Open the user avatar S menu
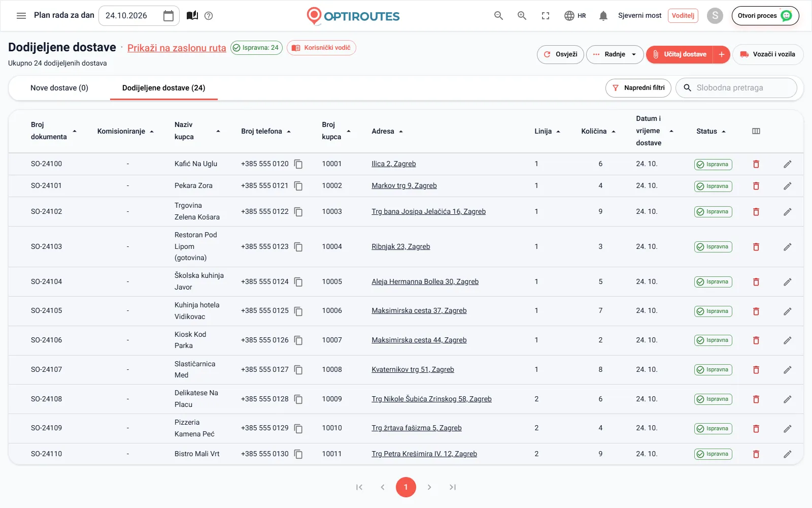 tap(715, 16)
